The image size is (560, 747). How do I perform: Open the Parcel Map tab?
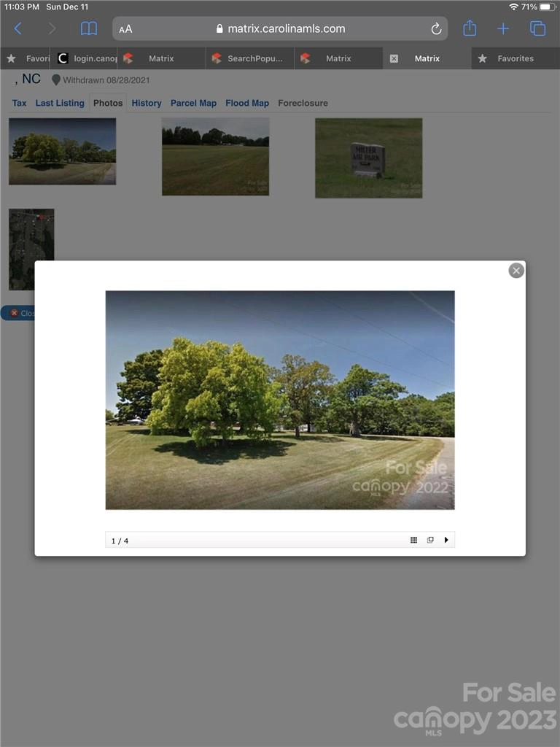[193, 103]
